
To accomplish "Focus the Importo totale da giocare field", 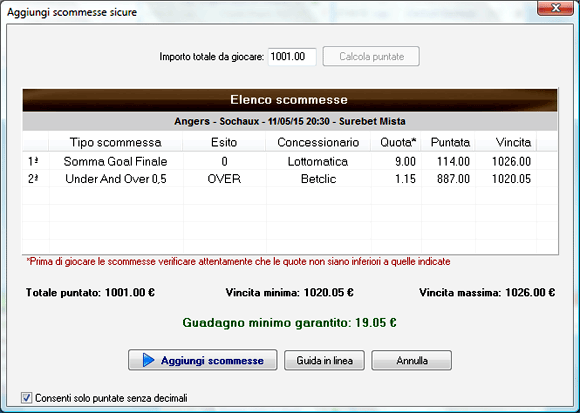I will [292, 57].
